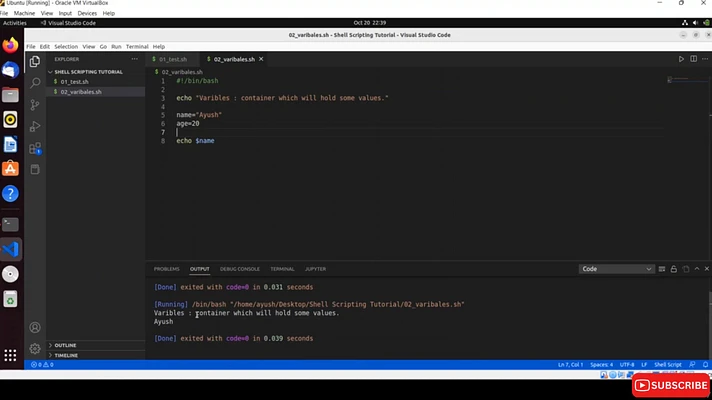Open Help from the dock
The height and width of the screenshot is (400, 712).
(x=10, y=194)
